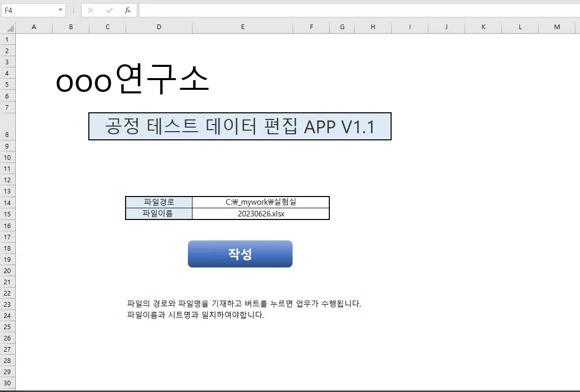Select column A by clicking its header
Screen dimensions: 580x392
34,27
